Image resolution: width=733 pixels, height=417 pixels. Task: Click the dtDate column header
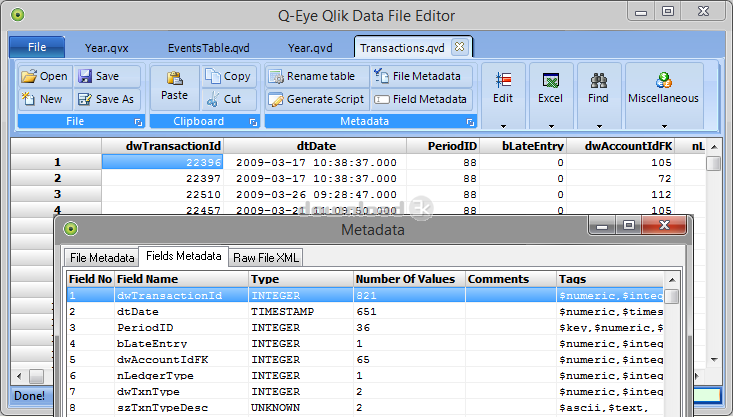[x=316, y=146]
